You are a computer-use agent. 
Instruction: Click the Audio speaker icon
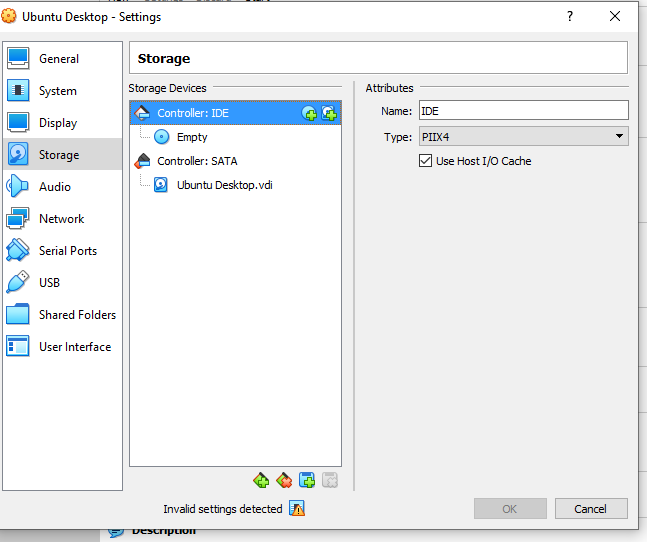(x=17, y=186)
